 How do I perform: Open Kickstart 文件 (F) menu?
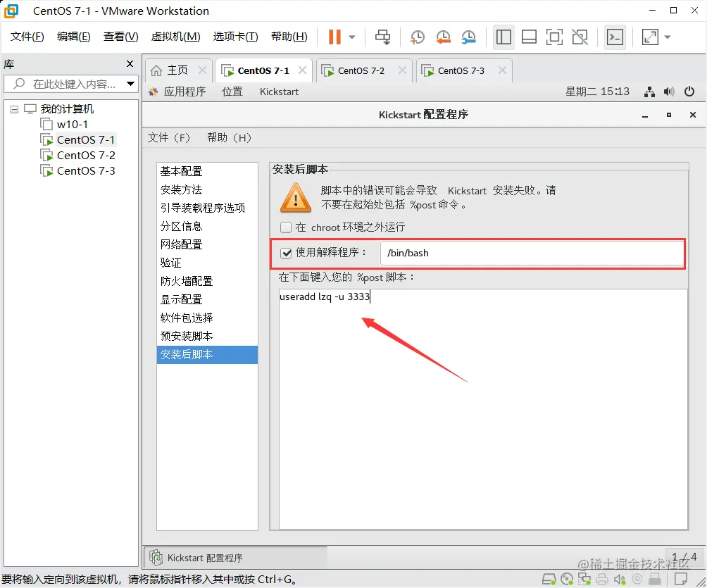(168, 138)
